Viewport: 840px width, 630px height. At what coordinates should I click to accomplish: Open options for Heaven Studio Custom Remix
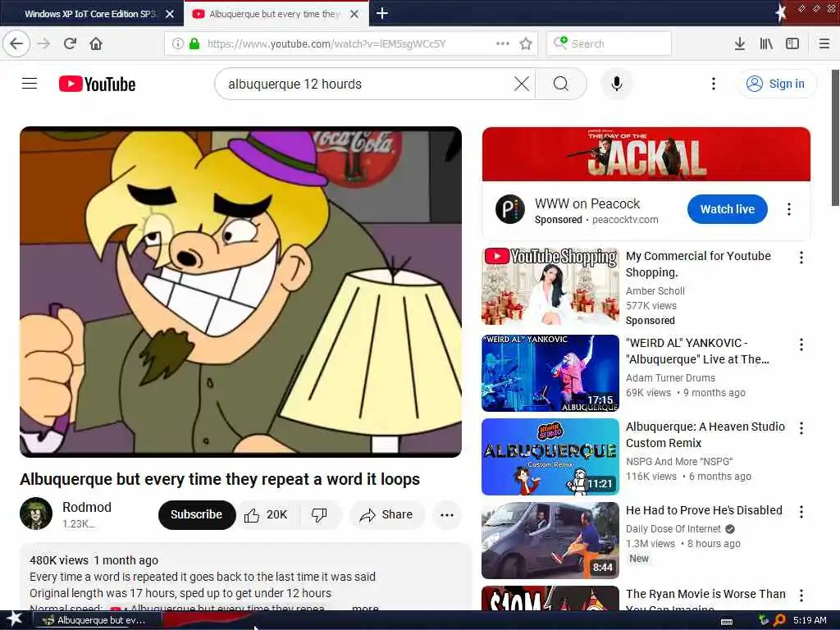pyautogui.click(x=801, y=428)
